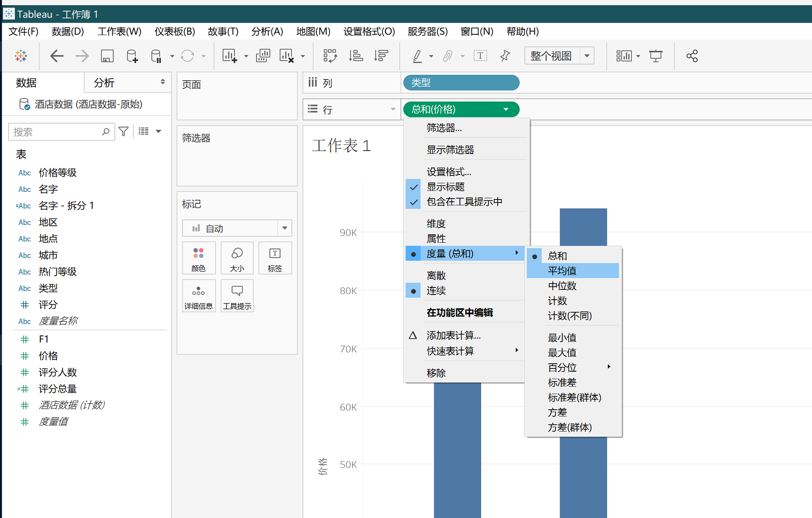
Task: Open the 自动 mark type dropdown
Action: coord(285,228)
